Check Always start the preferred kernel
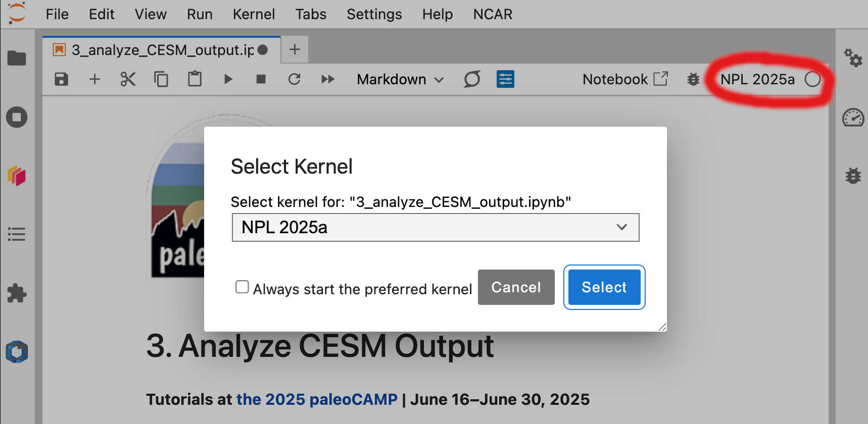Viewport: 868px width, 424px height. click(242, 287)
